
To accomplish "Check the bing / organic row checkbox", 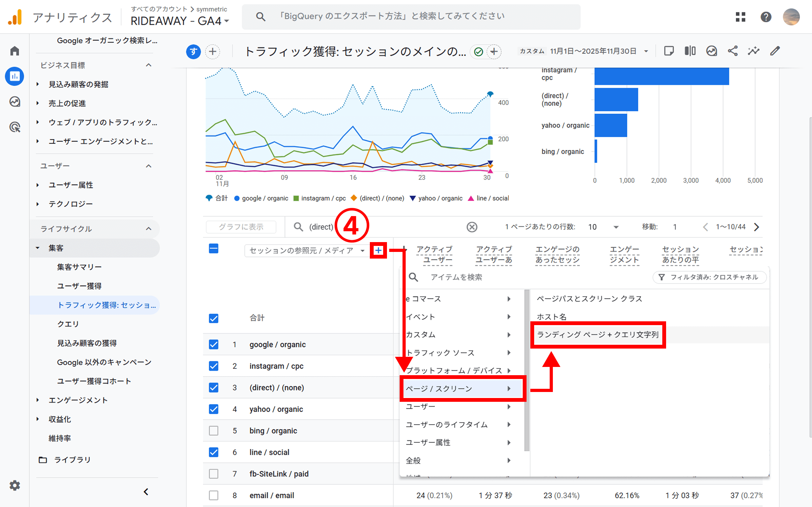I will (213, 431).
